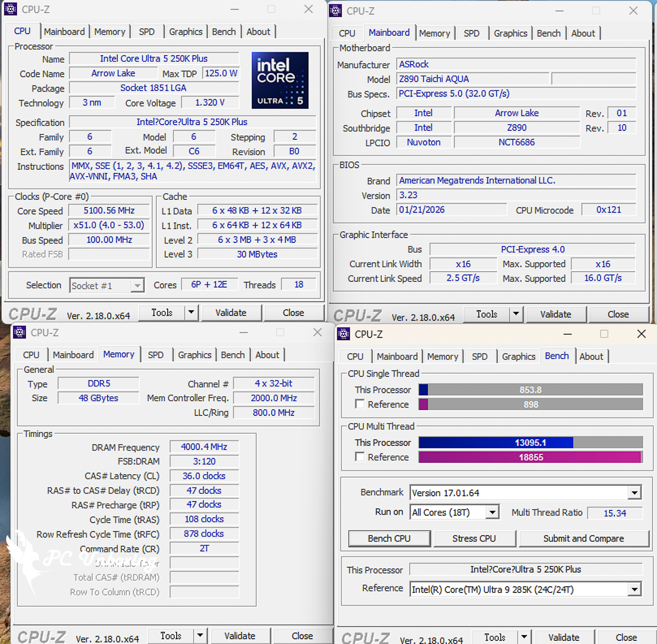Click the Core Speed value field

click(109, 211)
